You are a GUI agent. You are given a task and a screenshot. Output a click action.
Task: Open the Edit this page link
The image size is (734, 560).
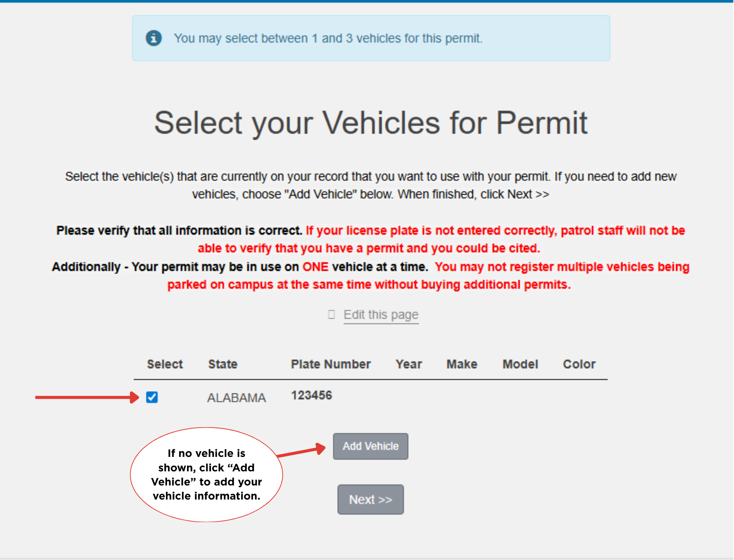click(381, 314)
